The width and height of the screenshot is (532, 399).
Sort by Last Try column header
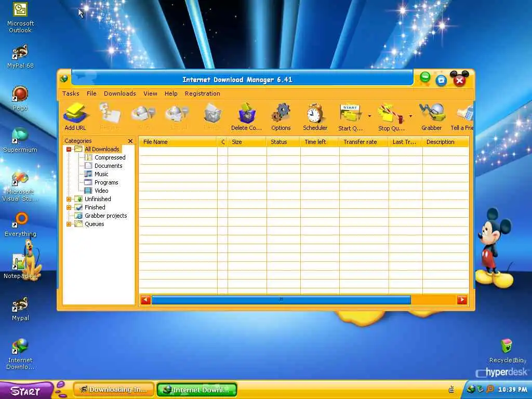coord(405,142)
